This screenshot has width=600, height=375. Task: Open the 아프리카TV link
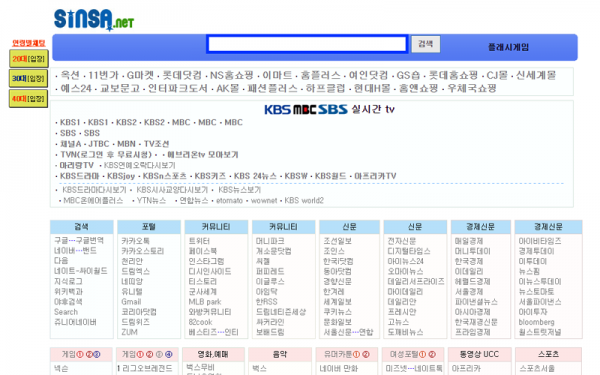[x=375, y=176]
